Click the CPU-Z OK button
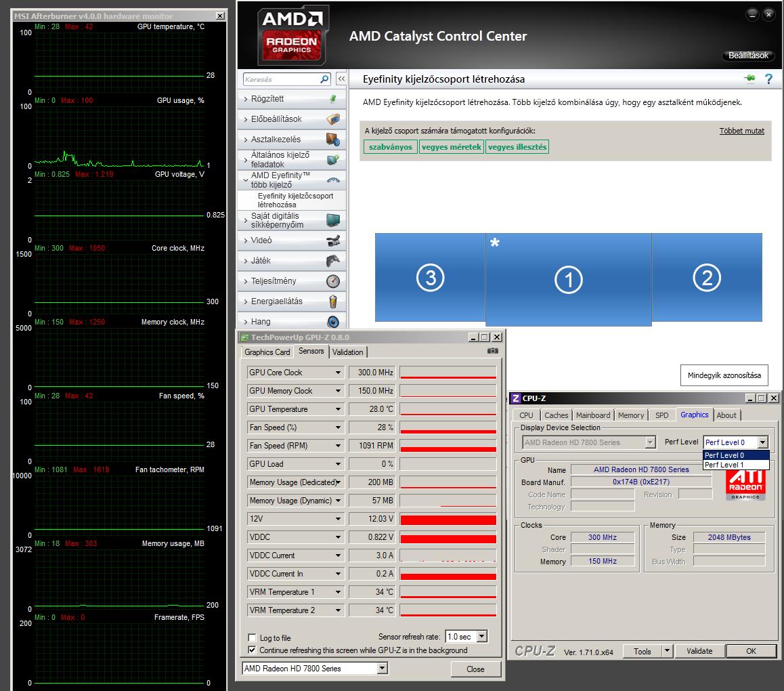This screenshot has height=691, width=784. [751, 651]
